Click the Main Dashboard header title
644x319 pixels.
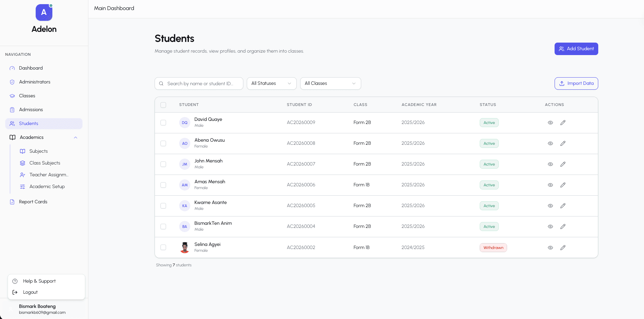point(114,8)
